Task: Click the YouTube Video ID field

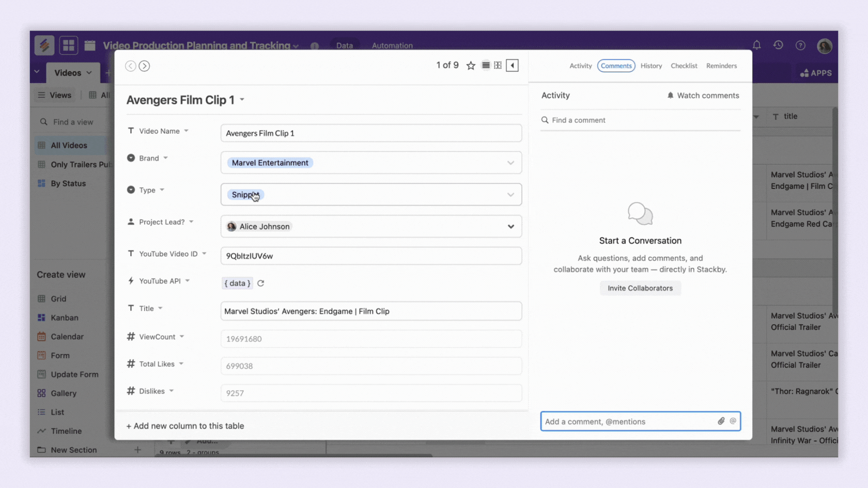Action: point(371,256)
